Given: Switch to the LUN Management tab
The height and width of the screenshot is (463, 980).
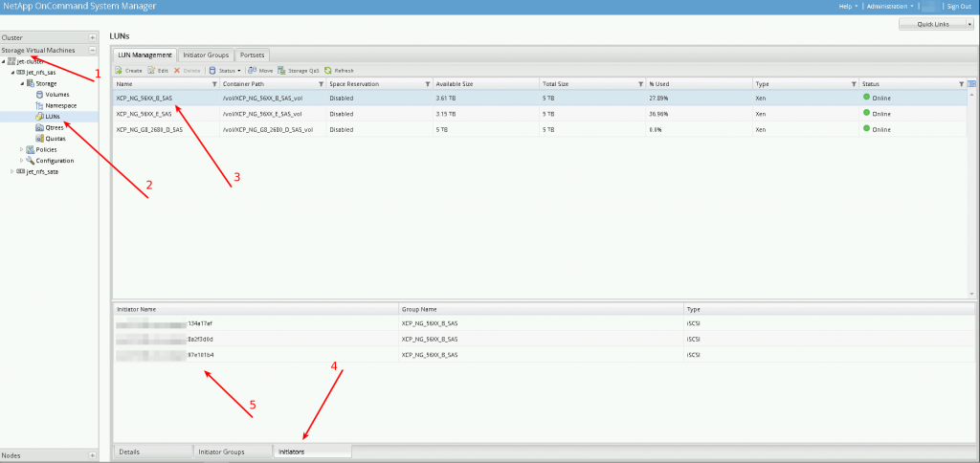Looking at the screenshot, I should pos(145,55).
